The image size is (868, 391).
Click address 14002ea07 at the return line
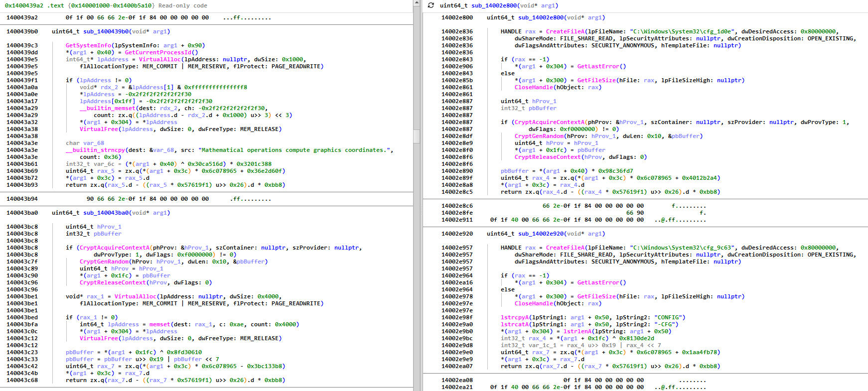click(457, 366)
